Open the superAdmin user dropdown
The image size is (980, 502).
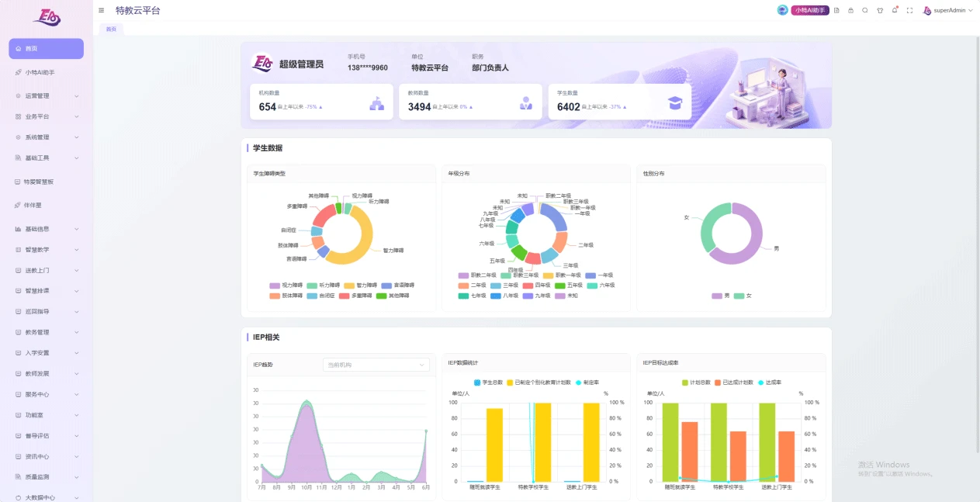coord(948,10)
